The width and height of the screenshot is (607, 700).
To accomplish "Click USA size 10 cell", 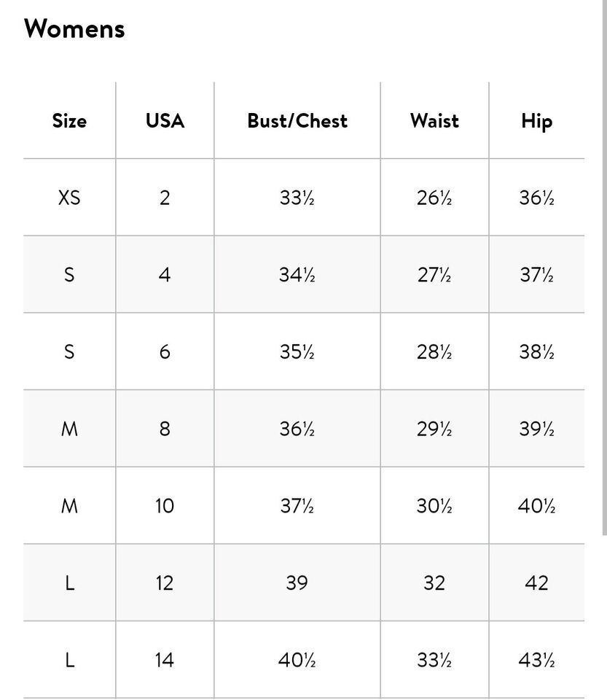I will tap(165, 506).
